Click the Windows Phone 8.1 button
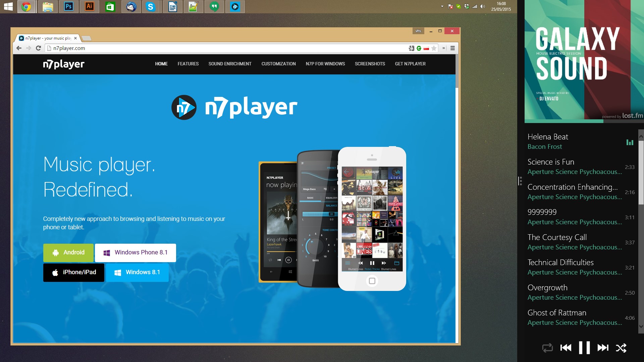This screenshot has width=644, height=362. pyautogui.click(x=136, y=253)
